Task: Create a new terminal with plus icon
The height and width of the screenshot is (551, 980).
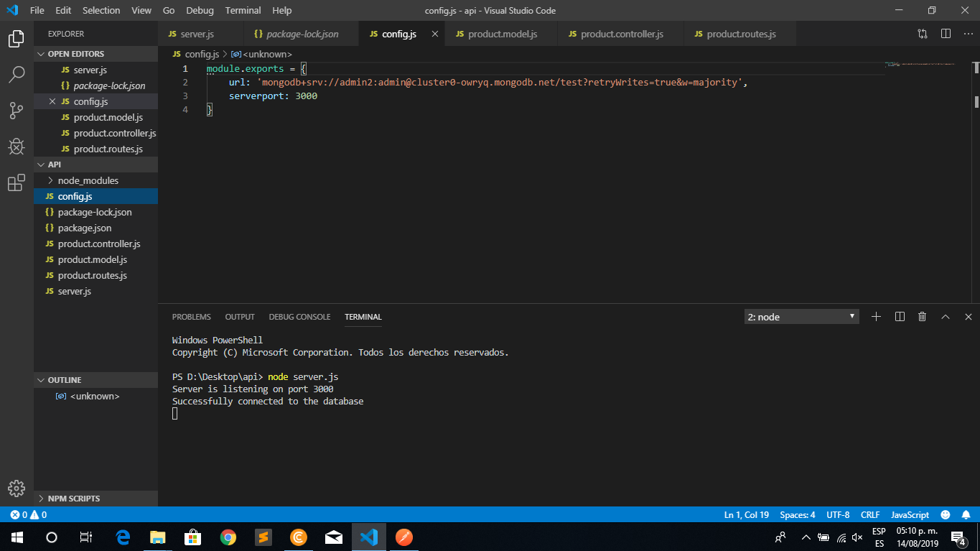Action: (876, 317)
